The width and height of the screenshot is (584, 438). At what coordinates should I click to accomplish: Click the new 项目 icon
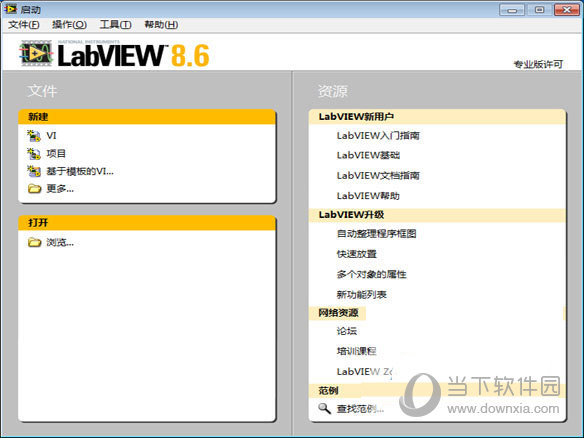[x=34, y=153]
